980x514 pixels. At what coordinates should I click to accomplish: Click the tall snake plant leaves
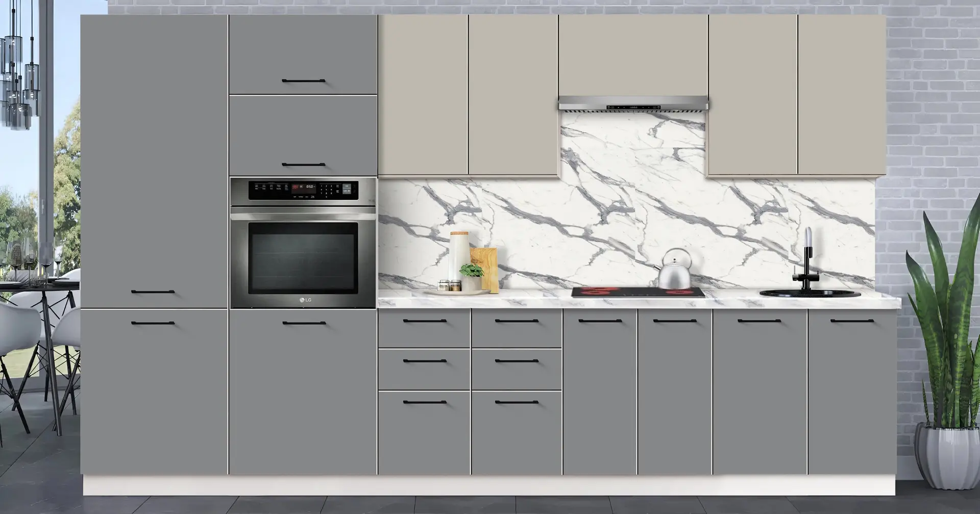(944, 327)
